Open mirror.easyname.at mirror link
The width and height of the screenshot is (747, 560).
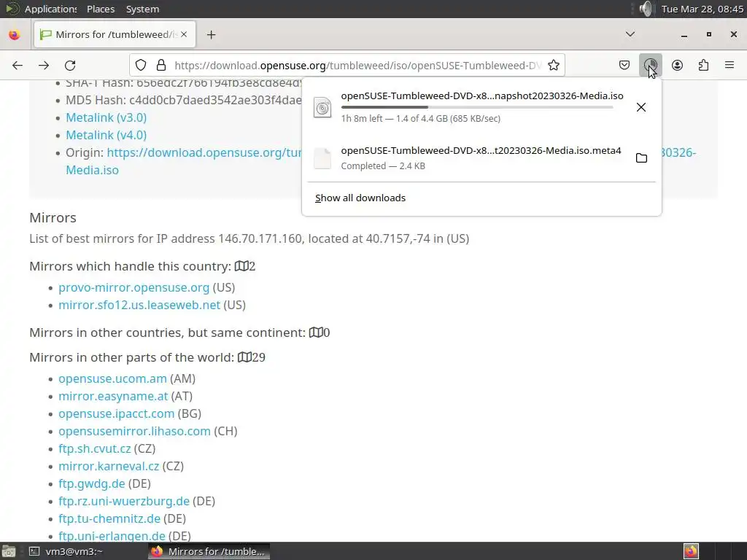coord(113,396)
